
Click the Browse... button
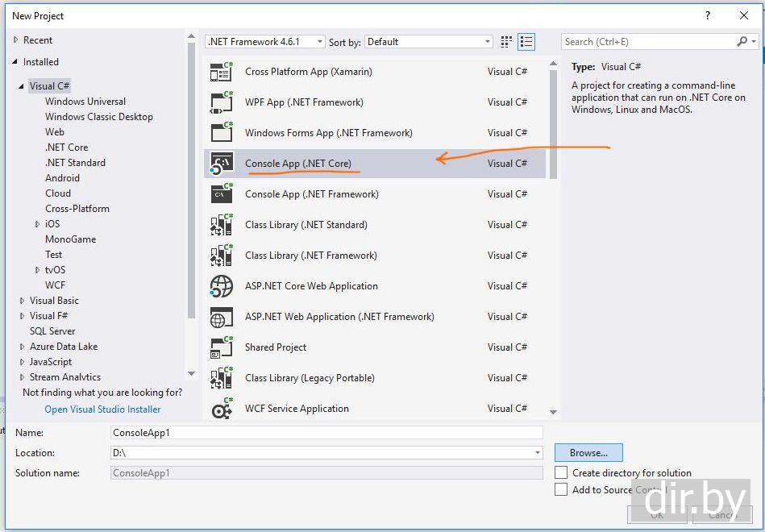588,452
